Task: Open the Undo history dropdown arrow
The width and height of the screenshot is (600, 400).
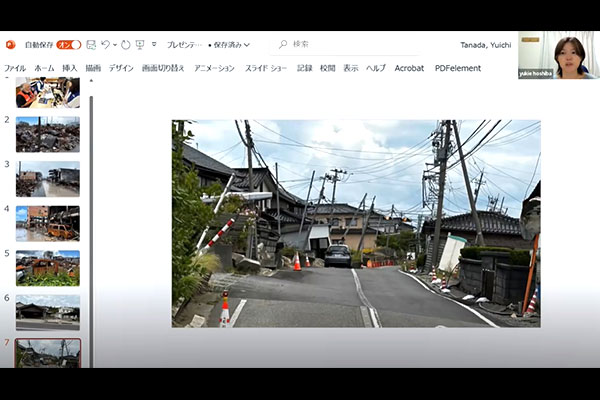Action: [114, 45]
